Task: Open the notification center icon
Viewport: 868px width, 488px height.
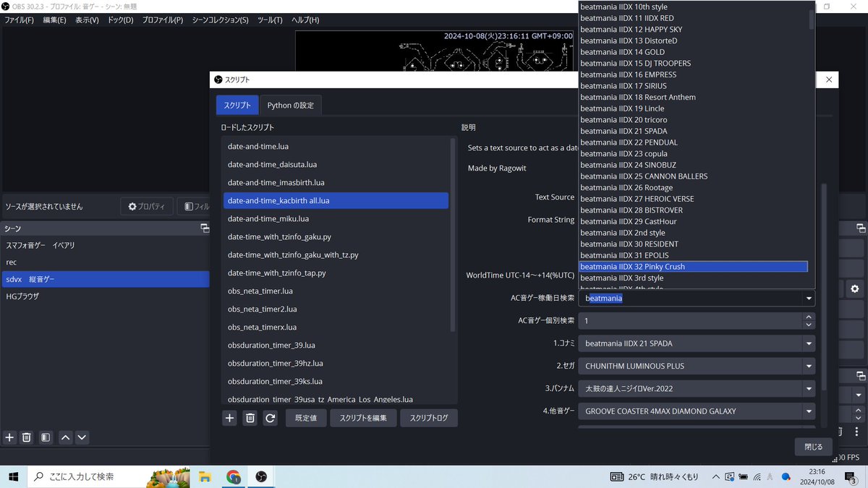Action: click(851, 476)
